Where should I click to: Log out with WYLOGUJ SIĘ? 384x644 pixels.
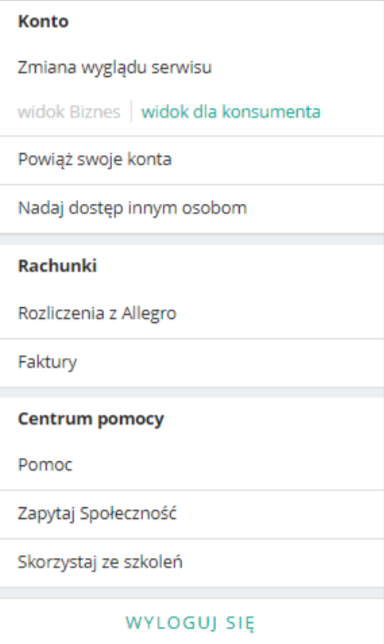coord(190,623)
